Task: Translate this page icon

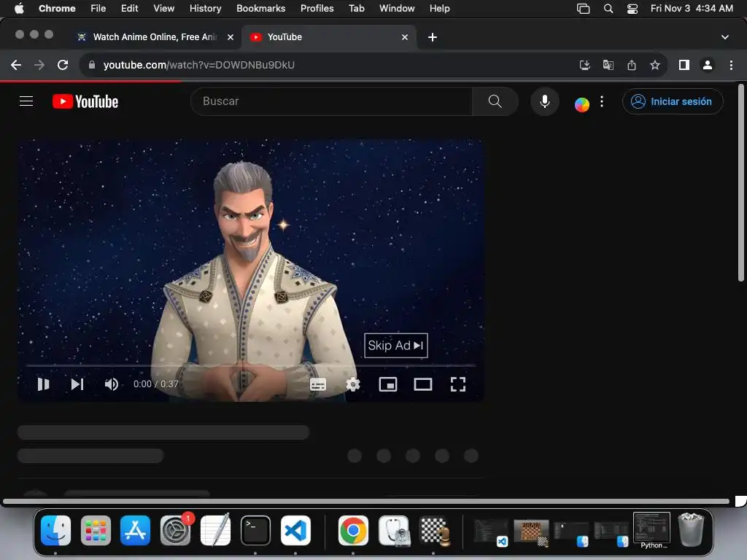Action: coord(608,65)
